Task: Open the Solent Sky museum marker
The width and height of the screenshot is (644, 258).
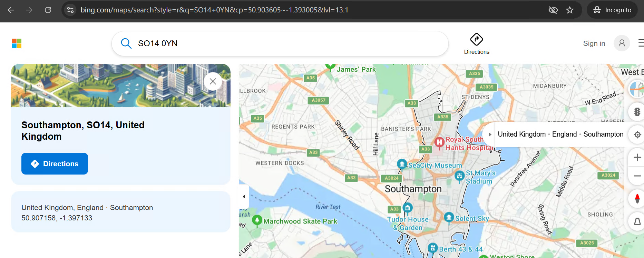Action: click(449, 217)
